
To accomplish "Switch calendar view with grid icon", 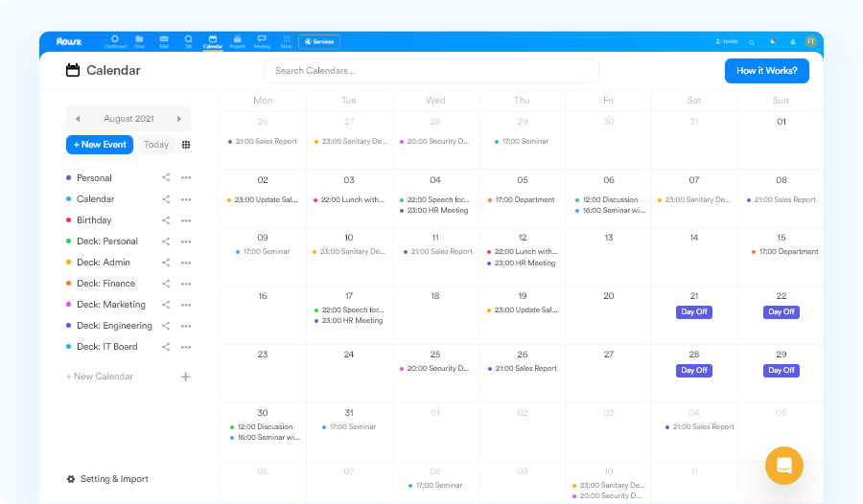I will pos(186,145).
